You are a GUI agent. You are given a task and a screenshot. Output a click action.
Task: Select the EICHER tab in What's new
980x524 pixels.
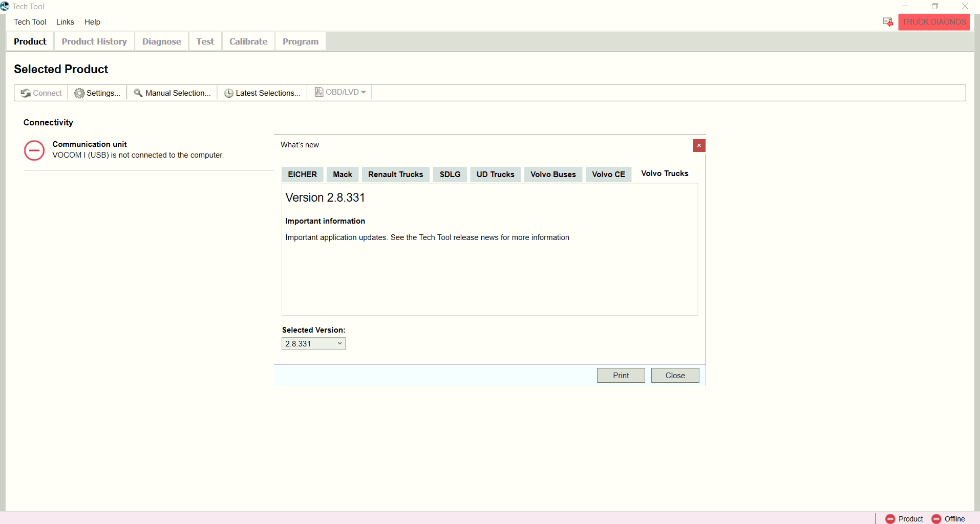tap(303, 174)
